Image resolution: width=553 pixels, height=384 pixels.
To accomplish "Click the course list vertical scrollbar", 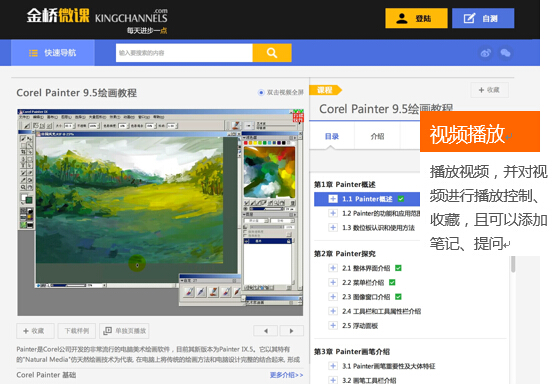I will (x=513, y=264).
